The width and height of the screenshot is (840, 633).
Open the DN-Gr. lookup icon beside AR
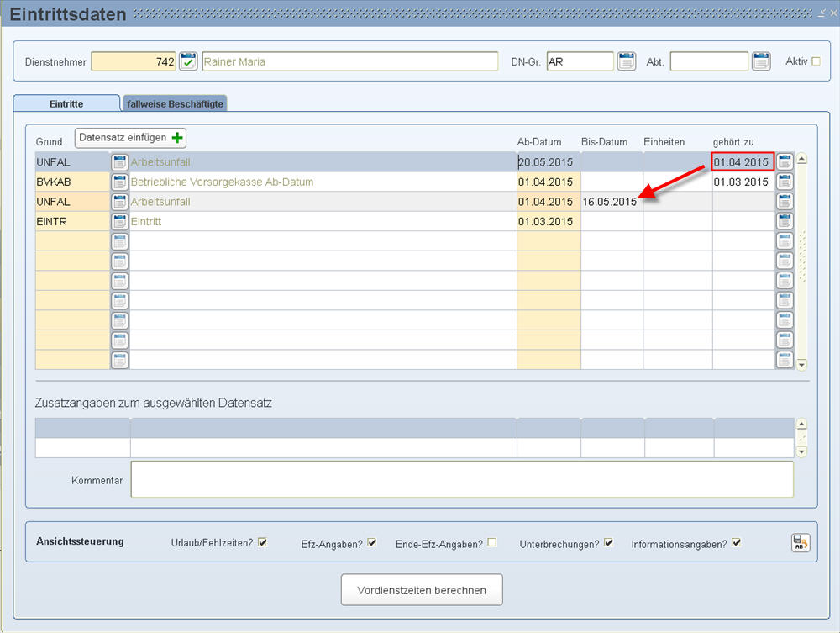click(x=627, y=61)
